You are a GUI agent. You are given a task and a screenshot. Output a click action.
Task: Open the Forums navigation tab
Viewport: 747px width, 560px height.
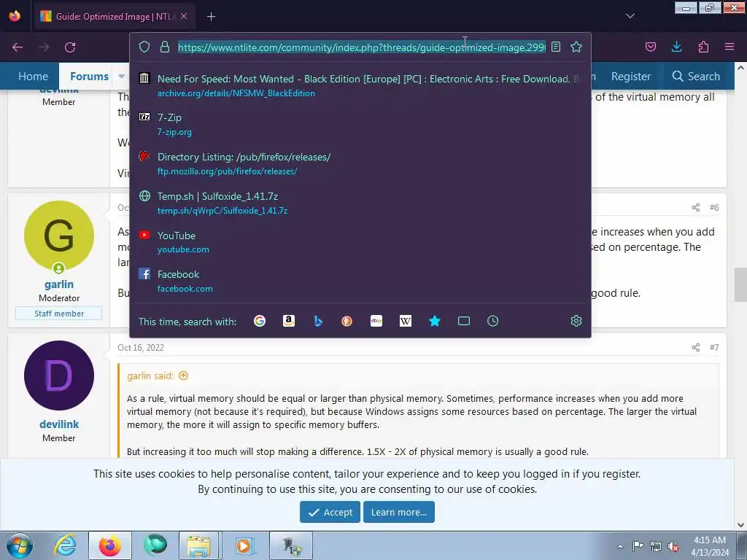pyautogui.click(x=89, y=76)
